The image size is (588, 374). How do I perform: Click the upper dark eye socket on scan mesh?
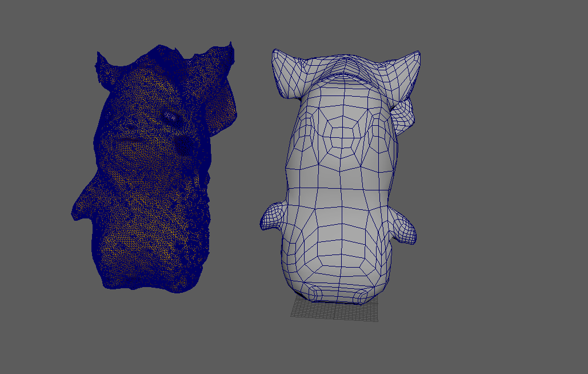coord(170,117)
